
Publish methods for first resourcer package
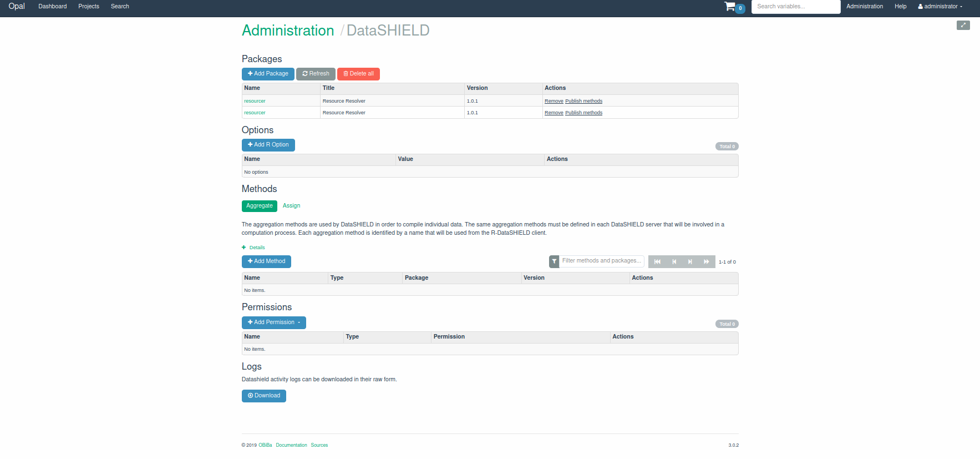[x=583, y=101]
